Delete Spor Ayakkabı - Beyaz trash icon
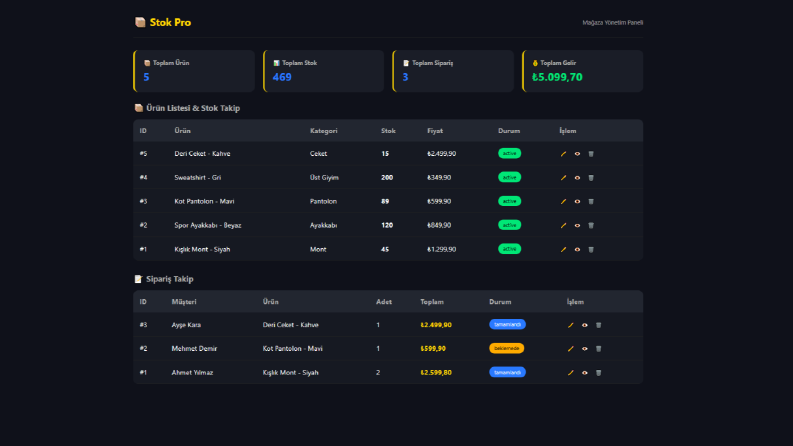The width and height of the screenshot is (793, 446). point(591,226)
